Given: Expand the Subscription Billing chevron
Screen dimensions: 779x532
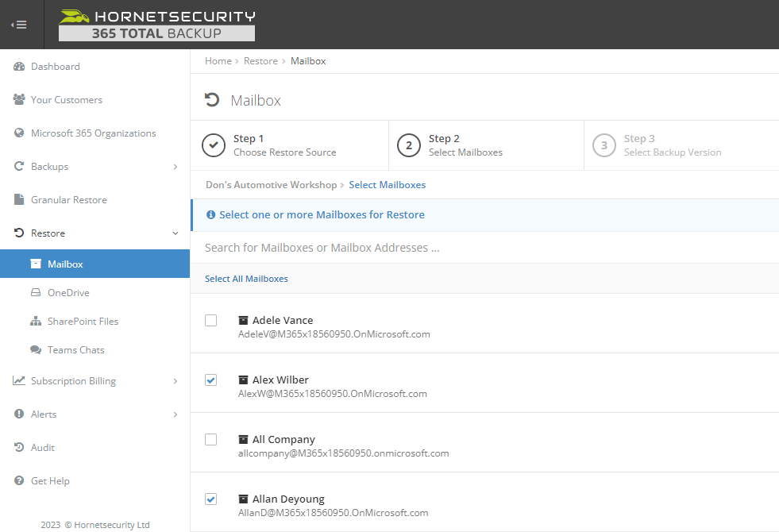Looking at the screenshot, I should coord(175,381).
